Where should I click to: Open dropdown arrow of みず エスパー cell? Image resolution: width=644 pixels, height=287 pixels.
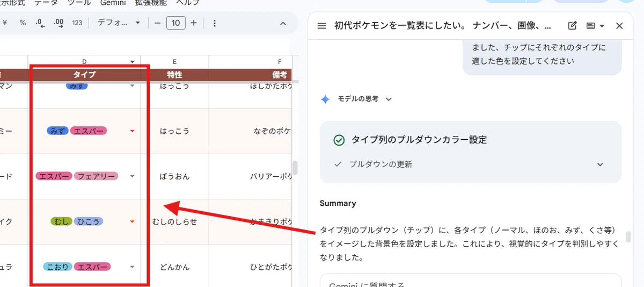[133, 131]
